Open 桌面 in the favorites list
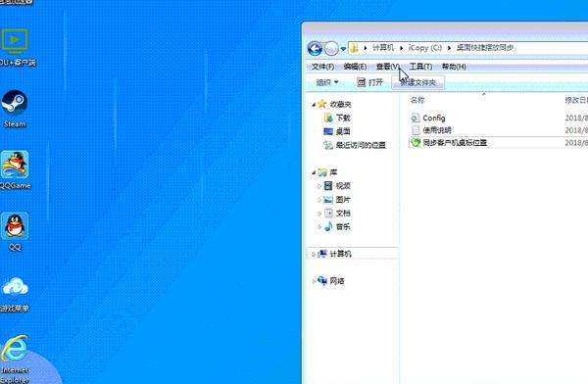This screenshot has width=588, height=384. 343,131
